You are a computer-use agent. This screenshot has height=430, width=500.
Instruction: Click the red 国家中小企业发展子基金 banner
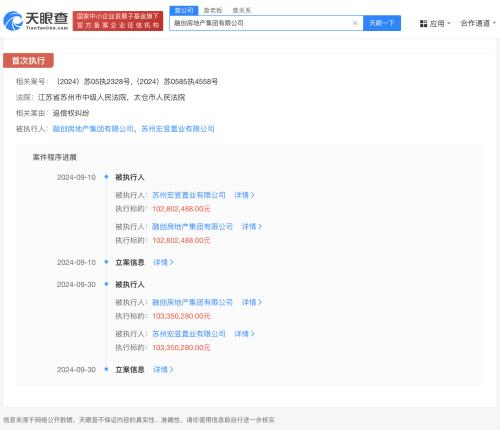(118, 21)
